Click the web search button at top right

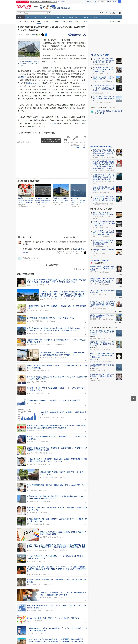(120, 2)
